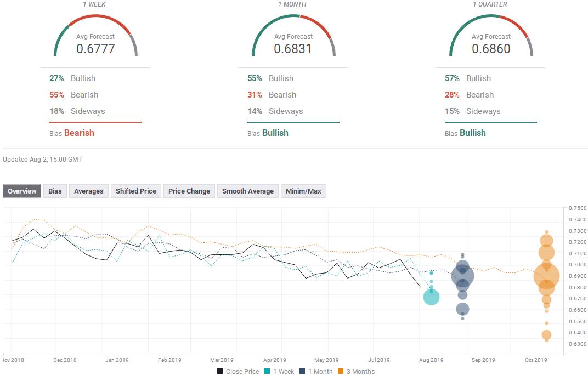Click the orange bubble near the 0.6400 level

pyautogui.click(x=546, y=335)
